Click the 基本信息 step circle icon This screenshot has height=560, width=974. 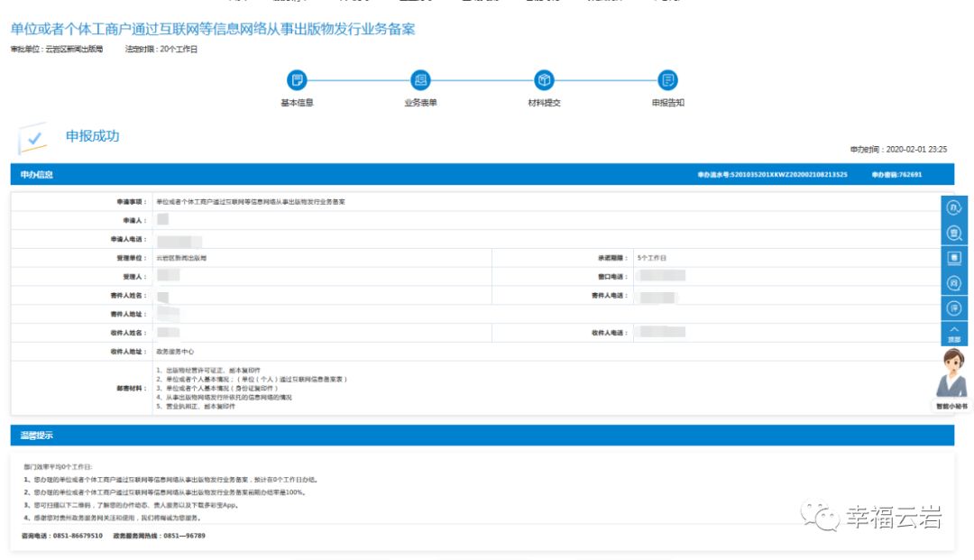[297, 80]
